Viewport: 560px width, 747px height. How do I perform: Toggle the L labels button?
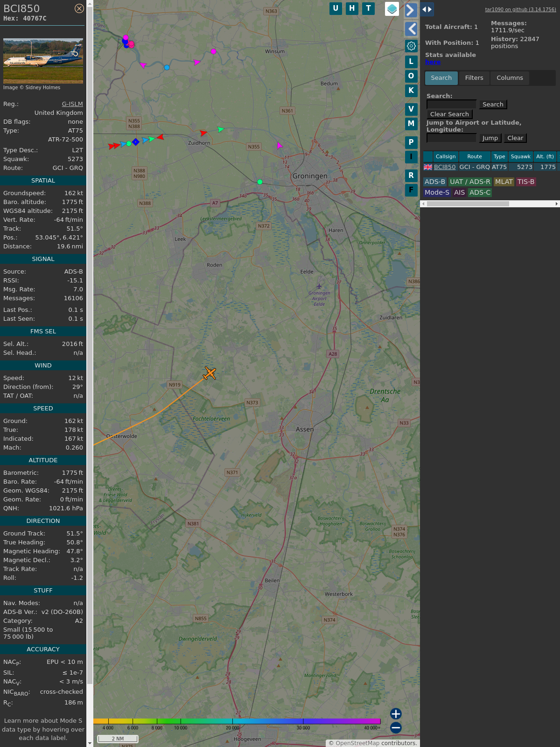(411, 62)
